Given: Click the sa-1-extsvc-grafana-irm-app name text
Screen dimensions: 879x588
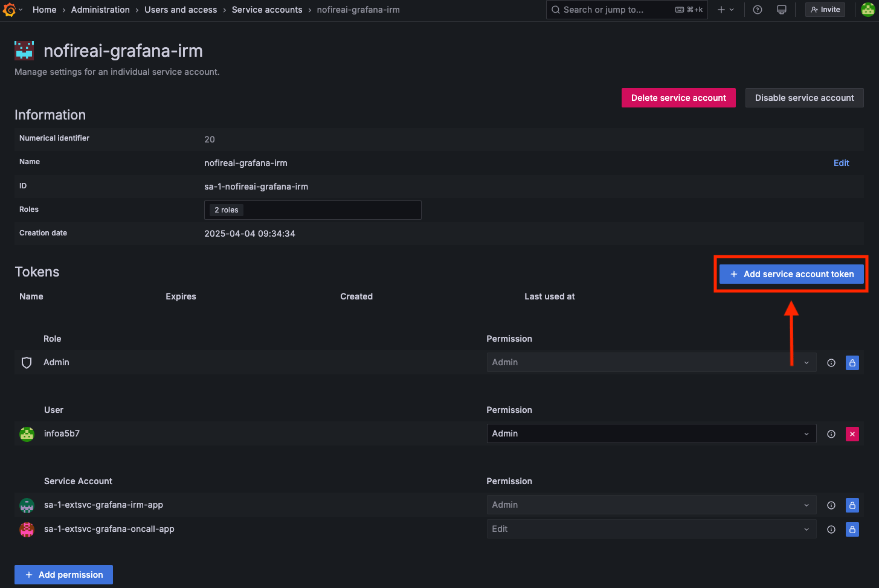Looking at the screenshot, I should [103, 505].
